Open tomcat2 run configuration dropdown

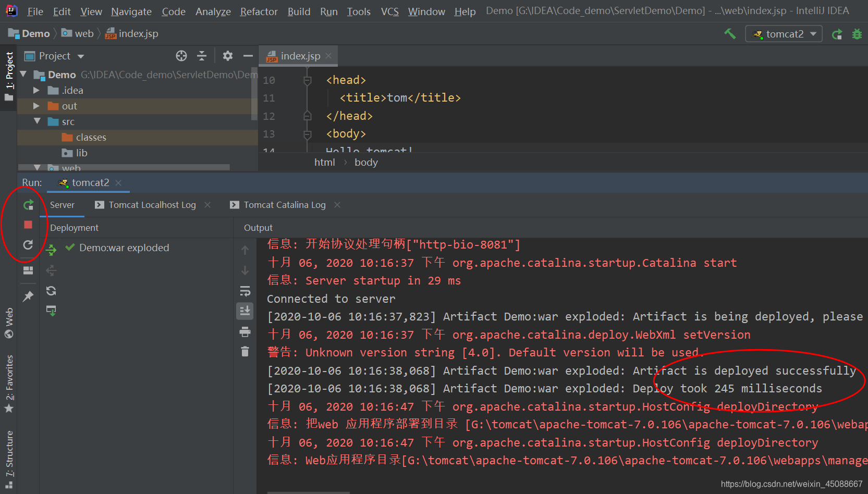(784, 34)
